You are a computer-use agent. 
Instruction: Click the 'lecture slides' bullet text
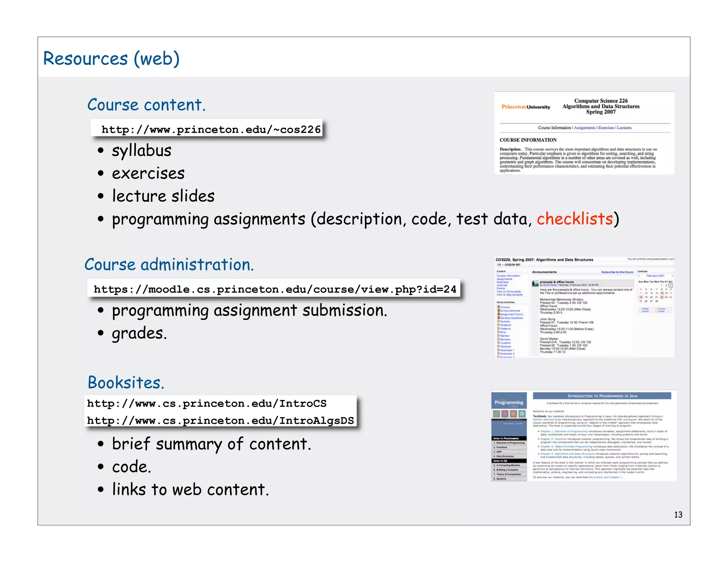pos(163,196)
